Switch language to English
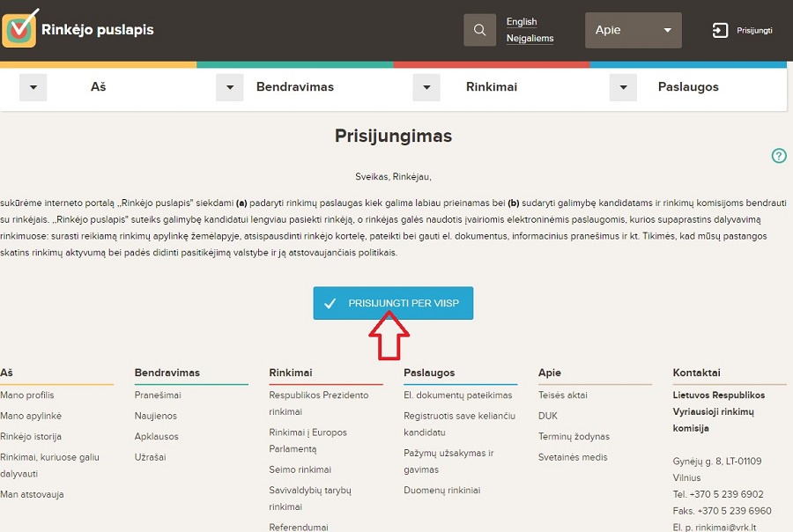Screen dimensions: 793x532 click(x=522, y=22)
